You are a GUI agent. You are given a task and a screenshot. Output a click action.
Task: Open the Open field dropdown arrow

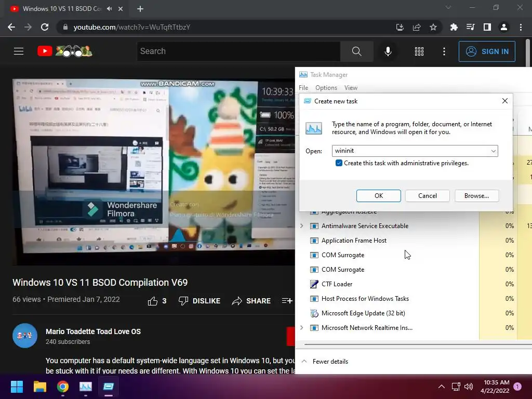coord(494,151)
